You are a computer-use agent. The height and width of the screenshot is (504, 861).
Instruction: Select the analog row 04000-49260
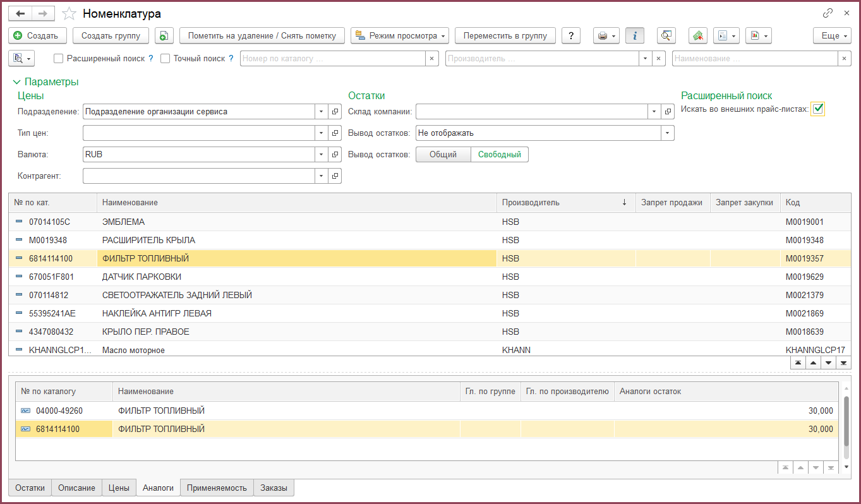[428, 411]
